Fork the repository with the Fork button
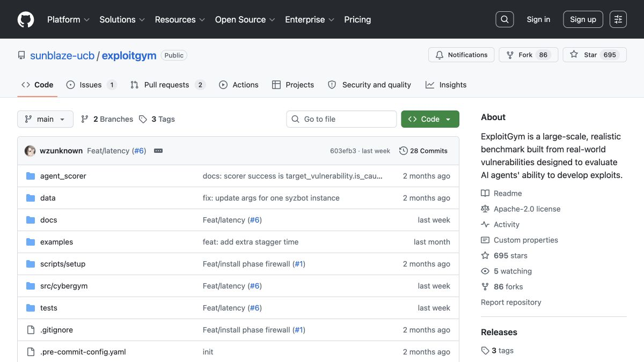 tap(529, 55)
